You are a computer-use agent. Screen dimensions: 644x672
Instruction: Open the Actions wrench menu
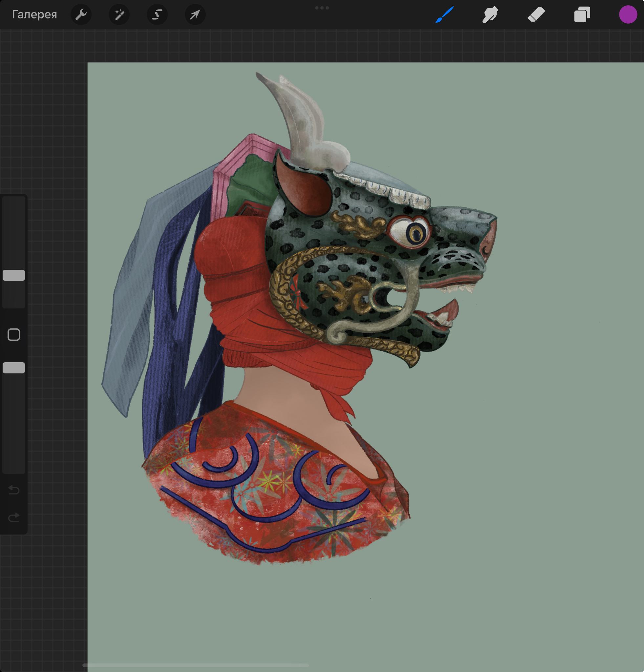click(x=81, y=14)
